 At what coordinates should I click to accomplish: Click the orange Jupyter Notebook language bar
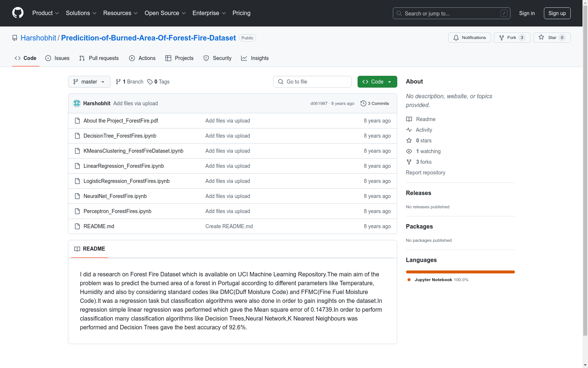(460, 272)
